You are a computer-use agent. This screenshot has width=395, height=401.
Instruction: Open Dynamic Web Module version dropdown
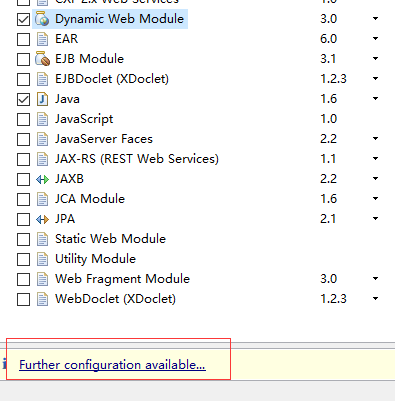(x=375, y=19)
